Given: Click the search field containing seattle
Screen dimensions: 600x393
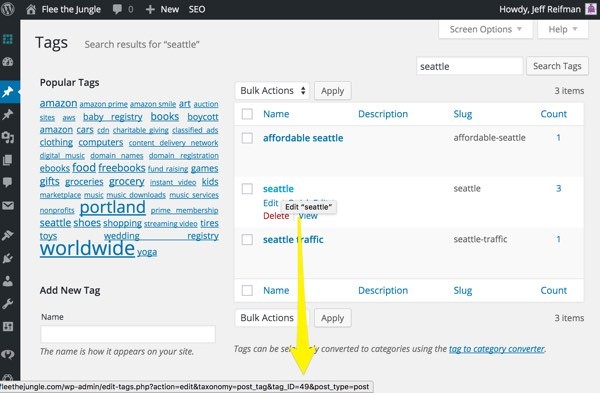Looking at the screenshot, I should 470,66.
